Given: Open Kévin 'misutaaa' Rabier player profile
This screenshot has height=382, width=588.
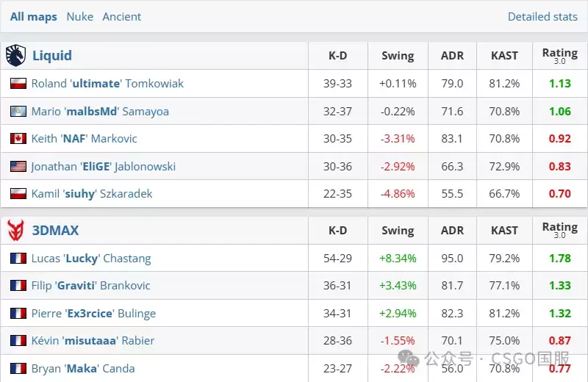Looking at the screenshot, I should pyautogui.click(x=93, y=340).
